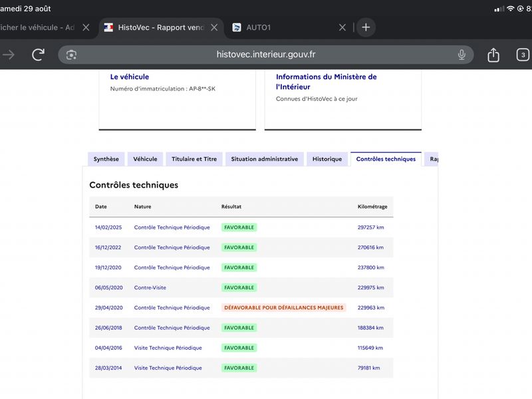Image resolution: width=532 pixels, height=399 pixels.
Task: Click the date 28/03/2014
Action: coord(108,368)
